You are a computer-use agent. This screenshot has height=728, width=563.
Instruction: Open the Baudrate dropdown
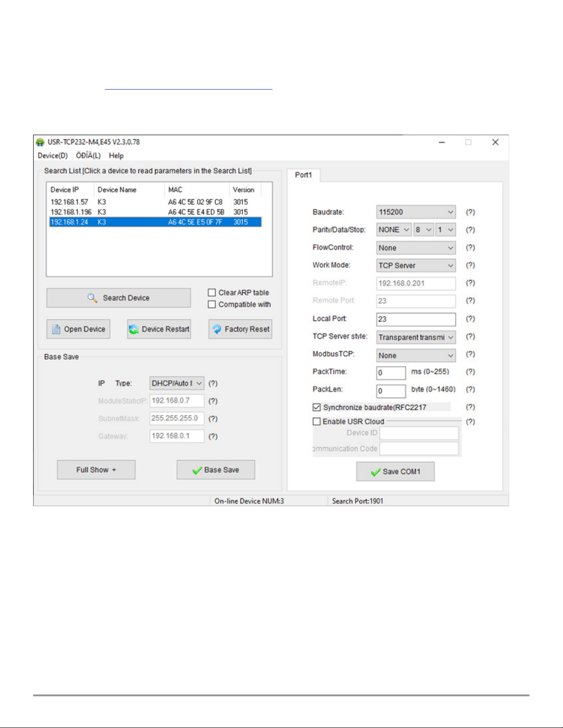coord(416,212)
